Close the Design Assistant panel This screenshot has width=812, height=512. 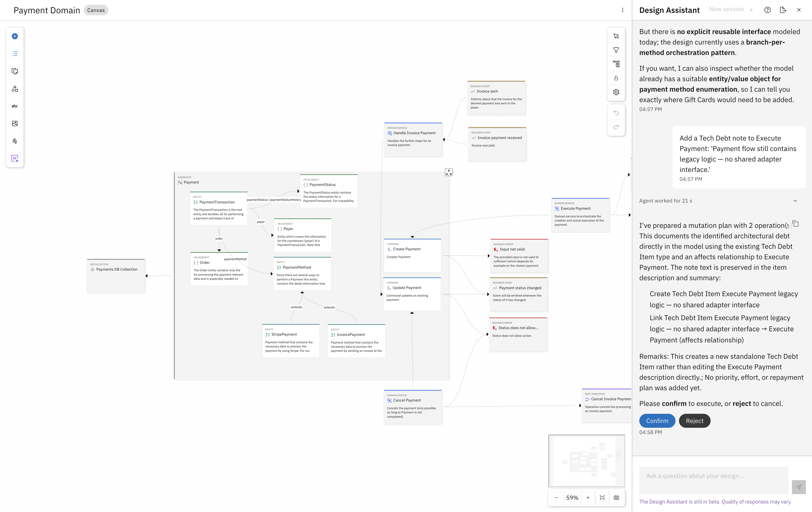point(798,10)
